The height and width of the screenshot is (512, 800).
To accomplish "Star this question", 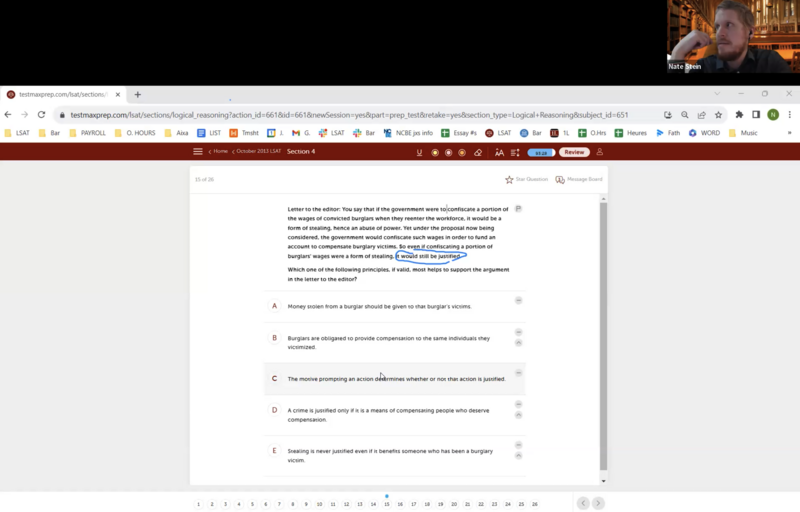I will click(x=509, y=180).
